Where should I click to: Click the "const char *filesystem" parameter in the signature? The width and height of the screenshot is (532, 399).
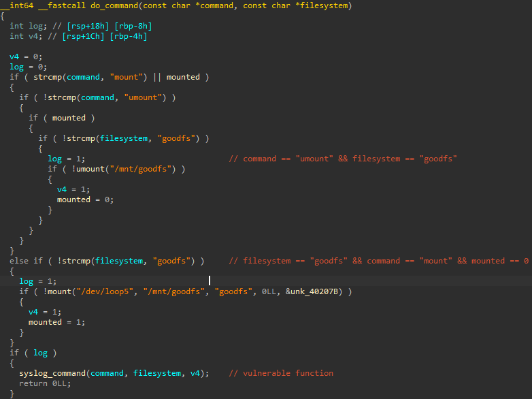[x=295, y=5]
